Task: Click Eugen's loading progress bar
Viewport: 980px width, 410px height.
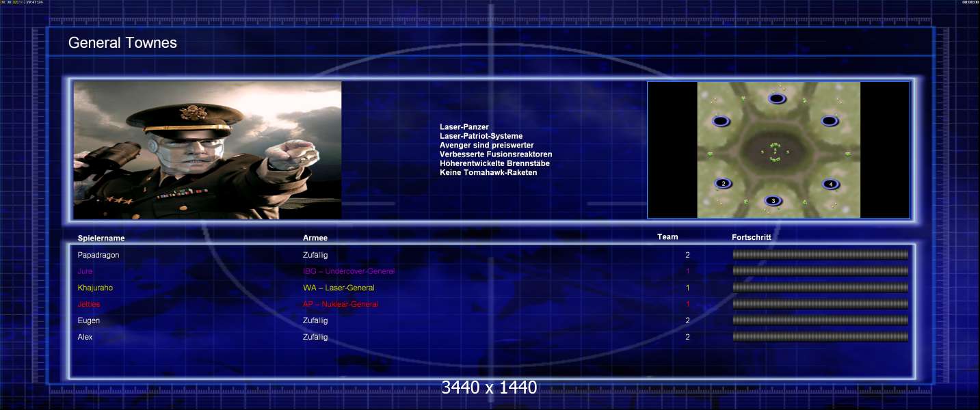Action: 821,320
